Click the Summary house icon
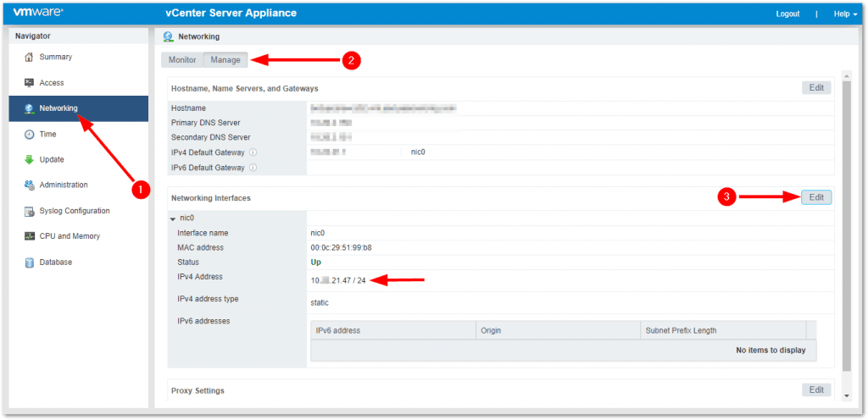The image size is (868, 420). pyautogui.click(x=30, y=57)
